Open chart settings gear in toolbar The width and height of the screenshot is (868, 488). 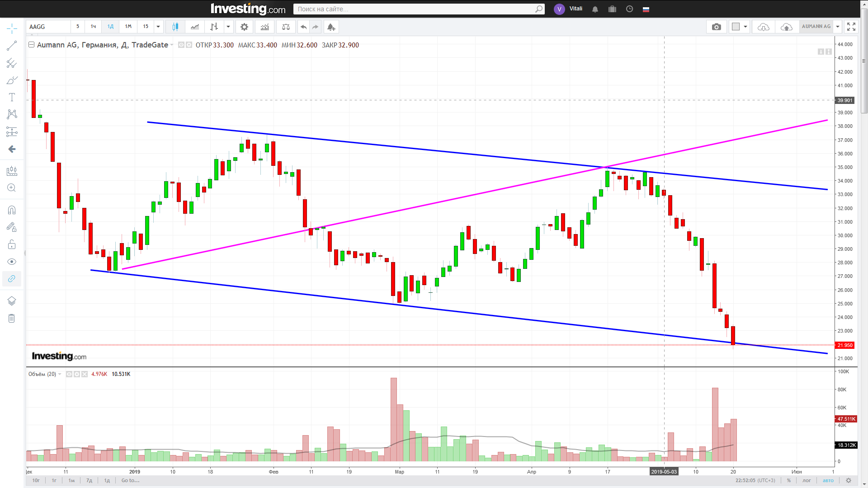[244, 27]
